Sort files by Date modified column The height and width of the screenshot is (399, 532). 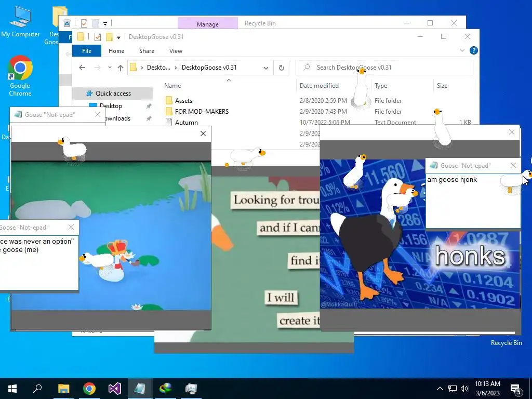(x=319, y=86)
